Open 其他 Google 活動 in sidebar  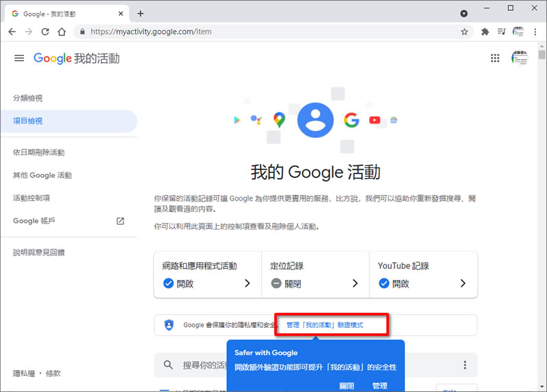point(42,176)
